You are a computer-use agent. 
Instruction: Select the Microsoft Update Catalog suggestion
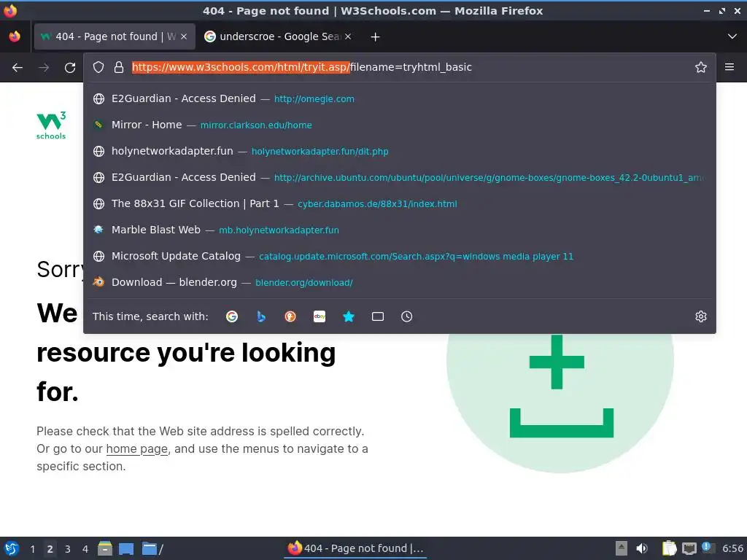click(399, 256)
